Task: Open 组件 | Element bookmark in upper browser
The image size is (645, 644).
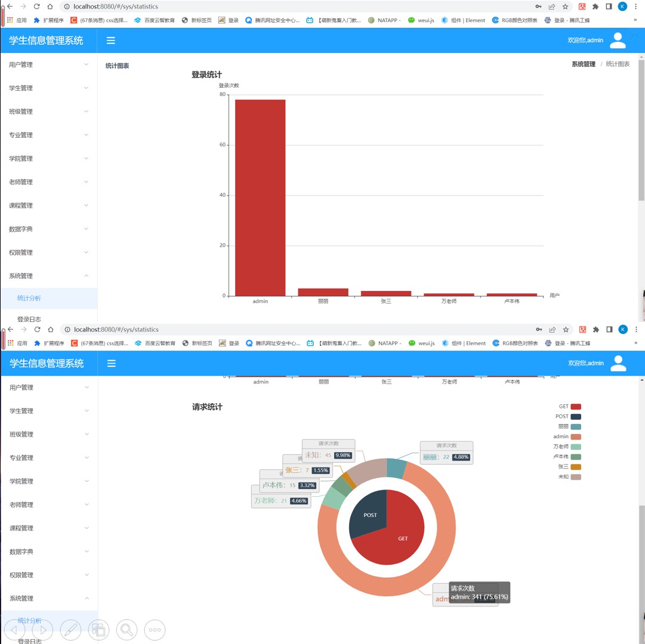Action: 463,20
